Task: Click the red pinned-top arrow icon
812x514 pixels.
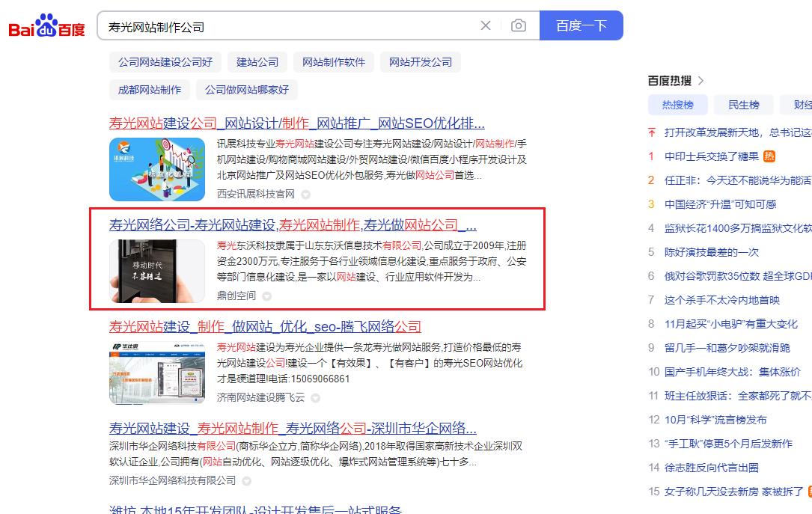Action: click(x=651, y=132)
